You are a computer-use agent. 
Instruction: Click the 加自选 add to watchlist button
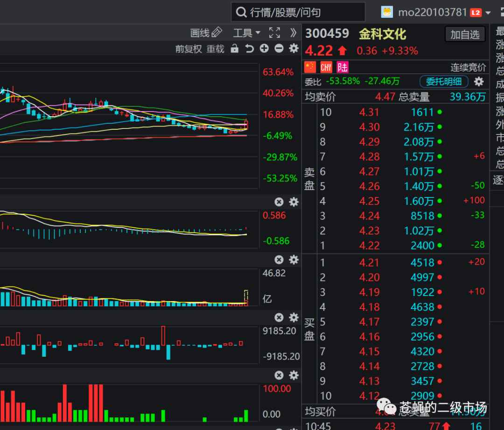click(x=465, y=35)
